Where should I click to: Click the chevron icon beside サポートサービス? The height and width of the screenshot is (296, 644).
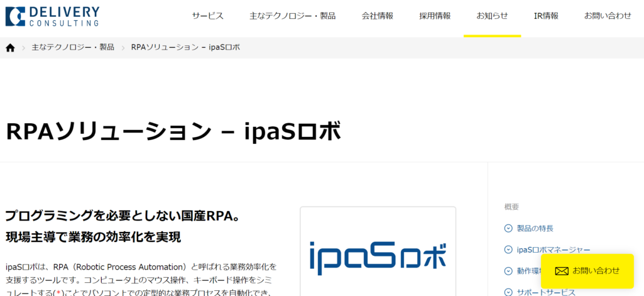click(508, 292)
